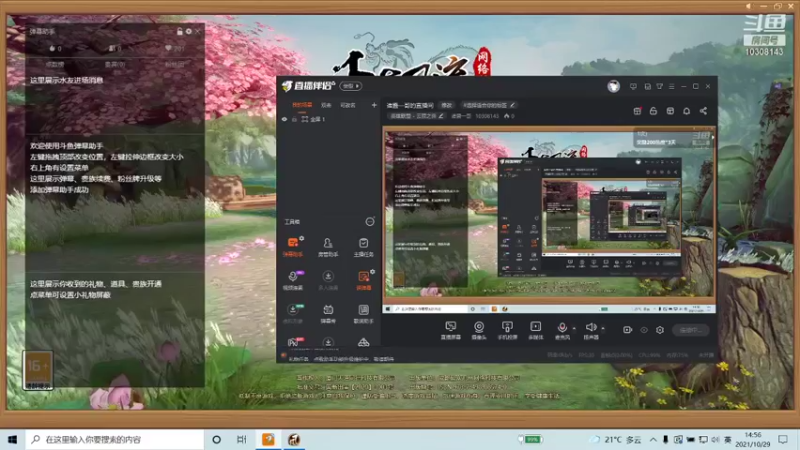Screen dimensions: 800x450
Task: Click the PK tool icon
Action: 293,342
